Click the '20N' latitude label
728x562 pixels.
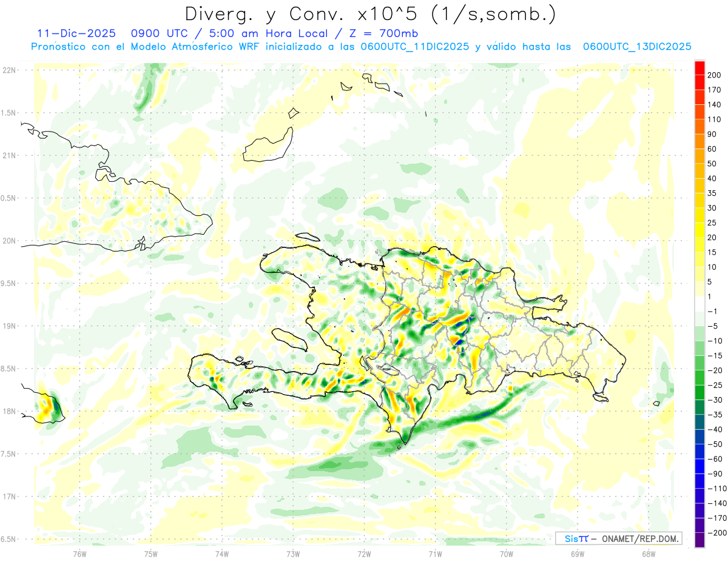coord(8,241)
